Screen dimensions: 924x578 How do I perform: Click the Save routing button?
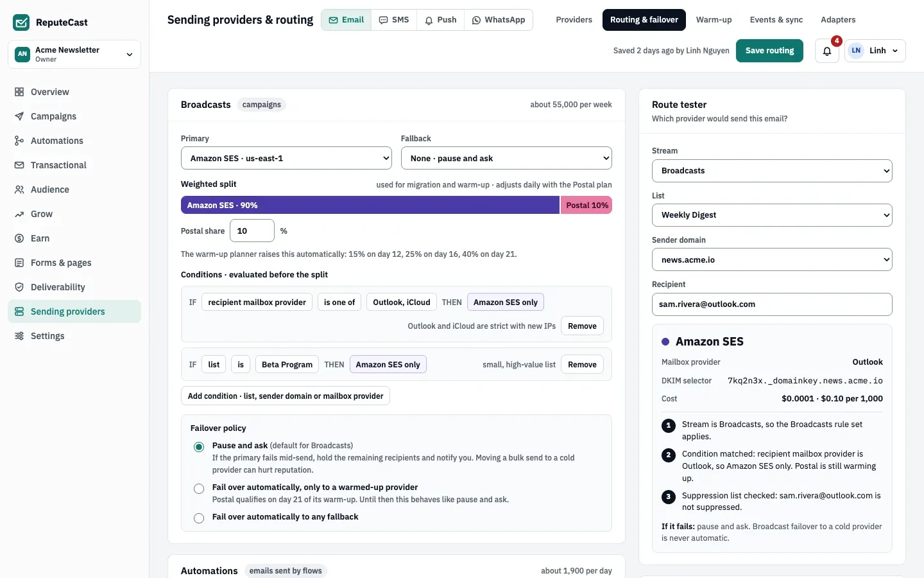pos(770,51)
